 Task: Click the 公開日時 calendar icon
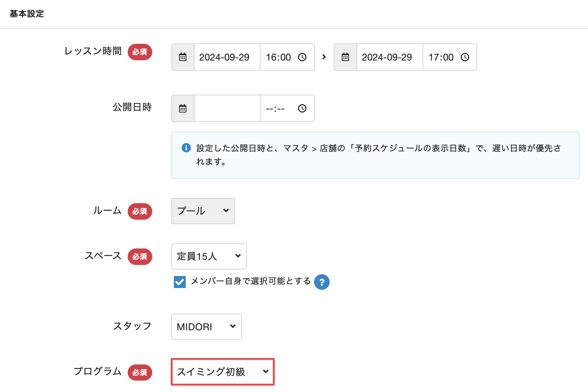(183, 108)
